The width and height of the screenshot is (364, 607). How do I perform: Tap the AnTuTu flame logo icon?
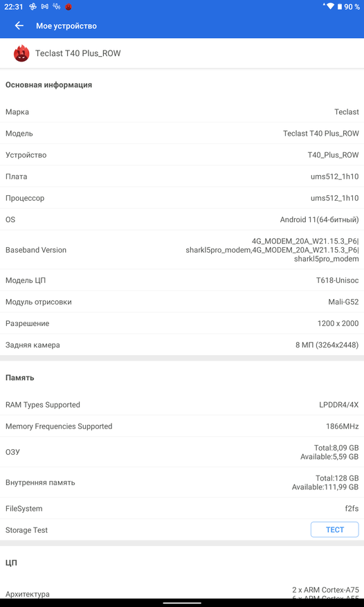21,53
